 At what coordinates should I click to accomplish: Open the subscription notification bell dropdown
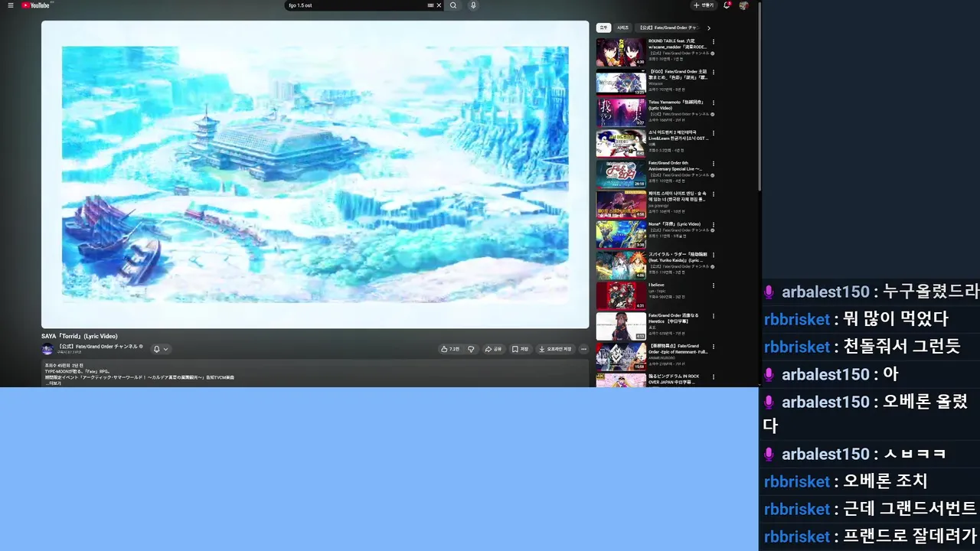(x=160, y=349)
